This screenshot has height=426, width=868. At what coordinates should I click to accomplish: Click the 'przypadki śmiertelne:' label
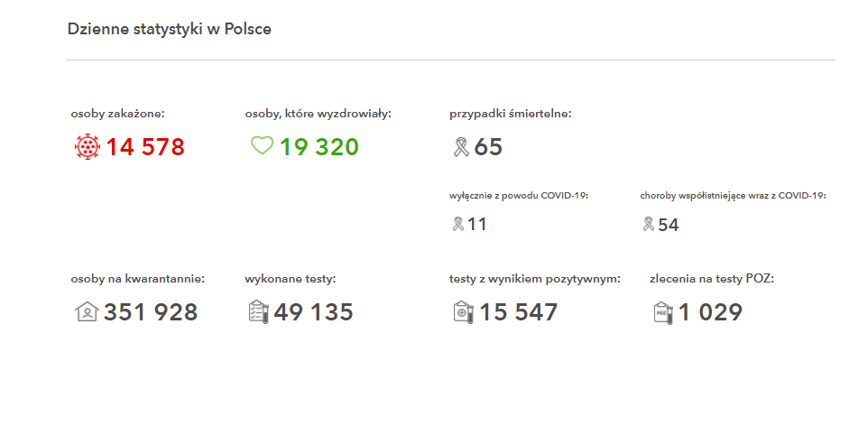point(511,114)
